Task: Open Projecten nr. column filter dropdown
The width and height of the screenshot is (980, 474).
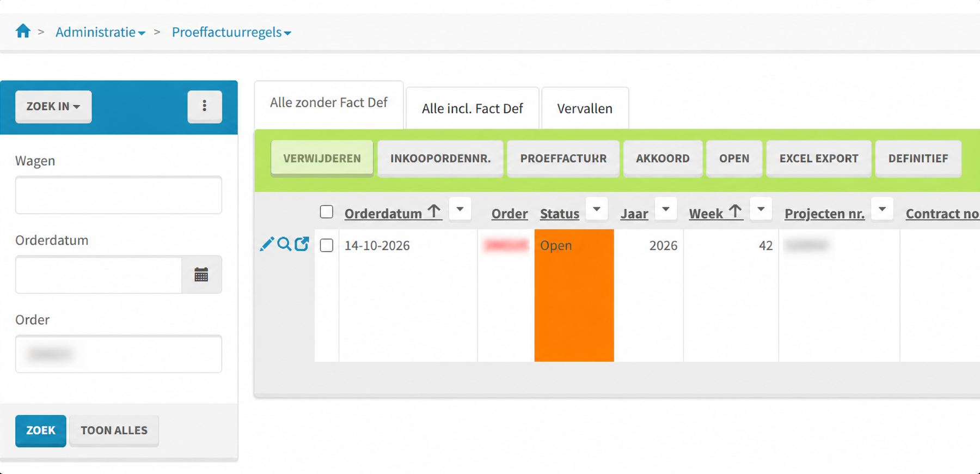Action: pos(883,209)
